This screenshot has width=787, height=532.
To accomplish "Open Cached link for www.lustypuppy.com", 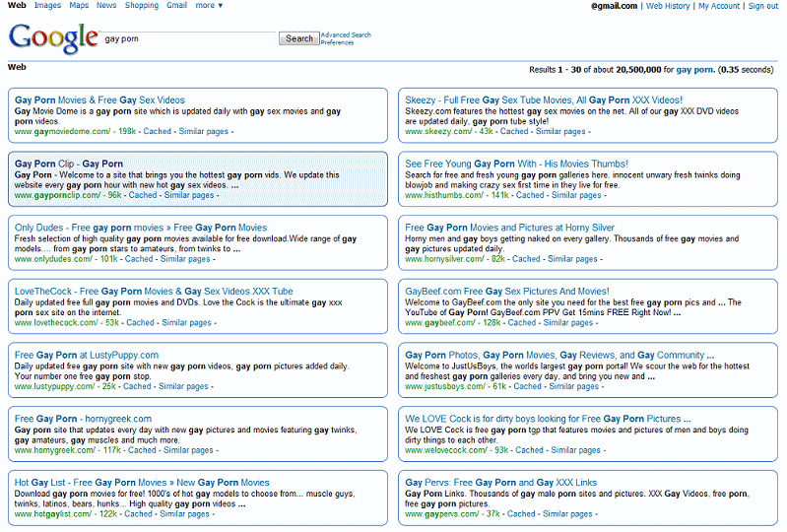I will tap(137, 386).
